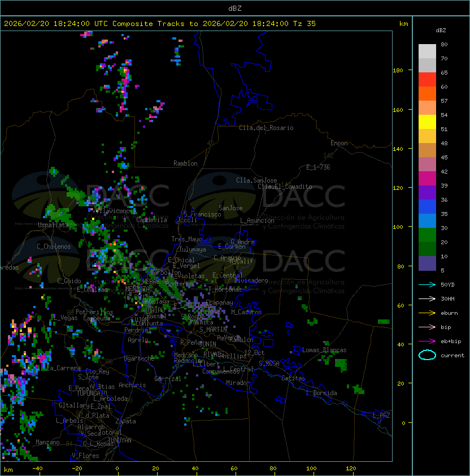Image resolution: width=470 pixels, height=476 pixels.
Task: Click the pink bip arrow in legend
Action: [427, 327]
